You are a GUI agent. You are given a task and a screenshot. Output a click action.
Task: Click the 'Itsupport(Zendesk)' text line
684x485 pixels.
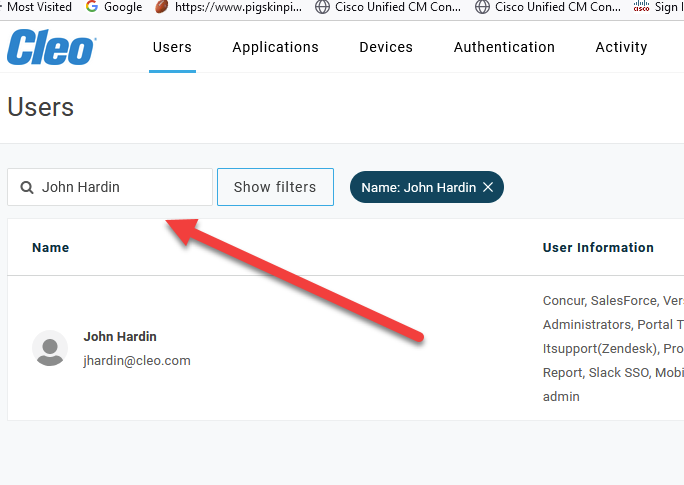click(613, 348)
